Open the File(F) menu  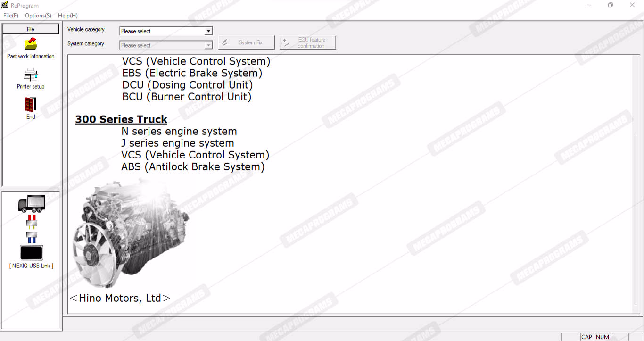(x=11, y=16)
